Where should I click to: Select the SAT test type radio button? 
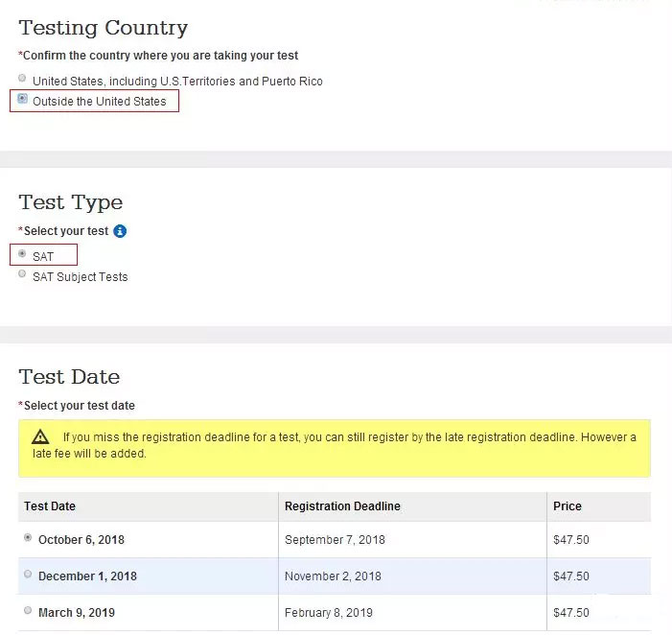point(22,253)
